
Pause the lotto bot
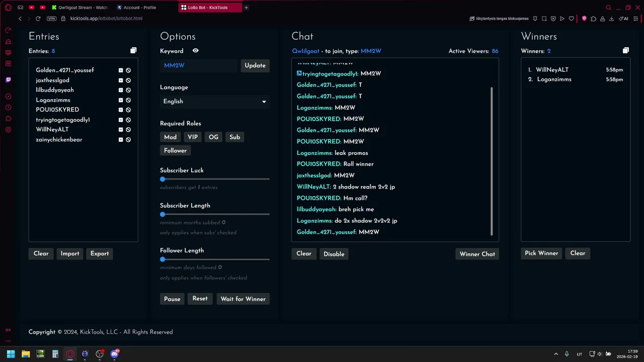point(172,299)
